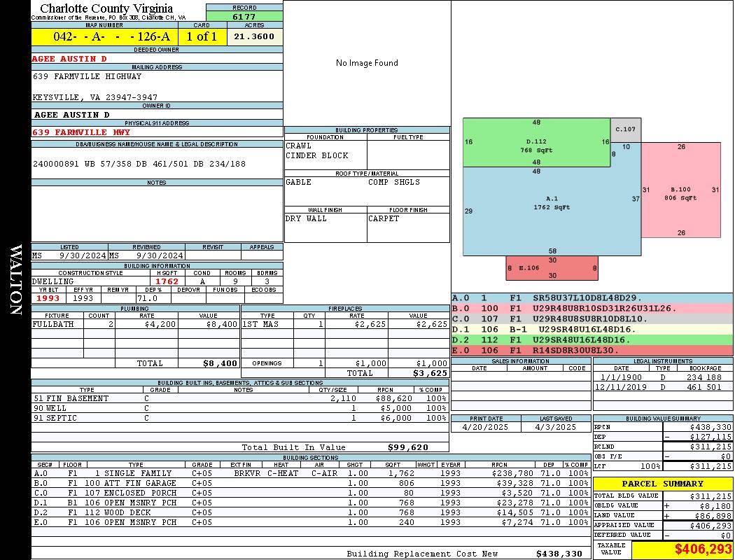Click KEYSVILLE, VA 23947-3947 line
735x560 pixels.
pos(94,97)
